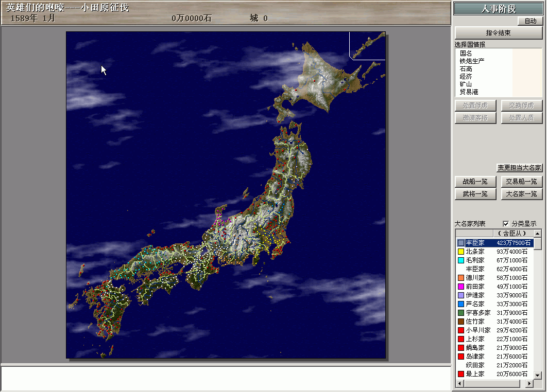This screenshot has height=392, width=547.
Task: Click the green swatch beside 宇喜多家
Action: [461, 313]
